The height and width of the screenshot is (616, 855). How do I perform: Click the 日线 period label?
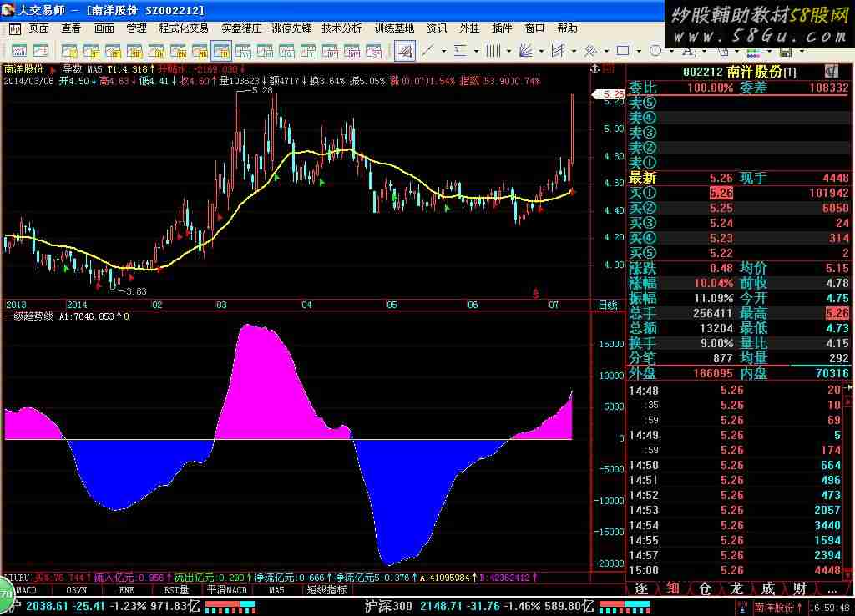point(608,305)
